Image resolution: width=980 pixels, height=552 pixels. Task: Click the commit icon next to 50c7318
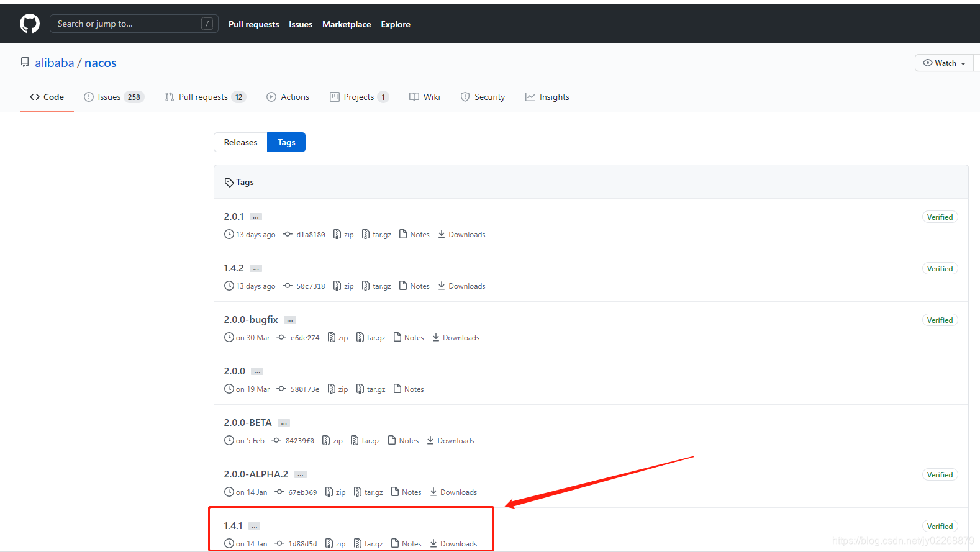288,286
